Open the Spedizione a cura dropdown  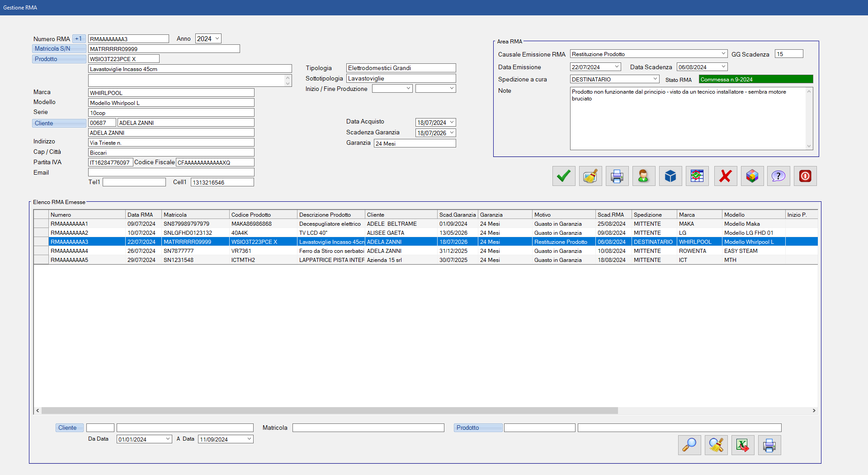(655, 79)
